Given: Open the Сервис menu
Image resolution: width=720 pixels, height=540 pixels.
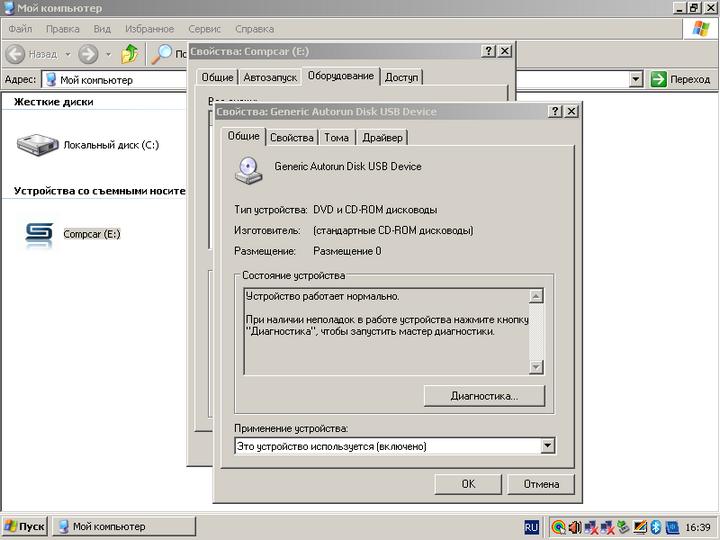Looking at the screenshot, I should coord(205,29).
